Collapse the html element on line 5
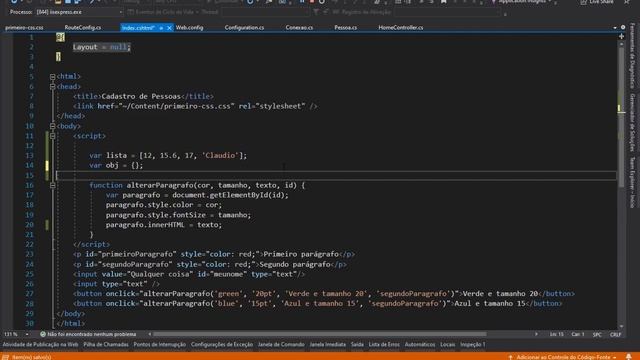The height and width of the screenshot is (360, 640). tap(52, 77)
